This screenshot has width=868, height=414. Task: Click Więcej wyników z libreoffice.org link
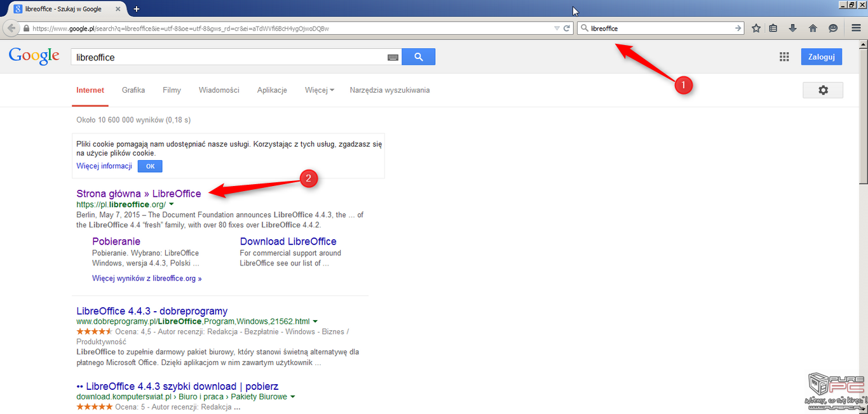click(147, 278)
